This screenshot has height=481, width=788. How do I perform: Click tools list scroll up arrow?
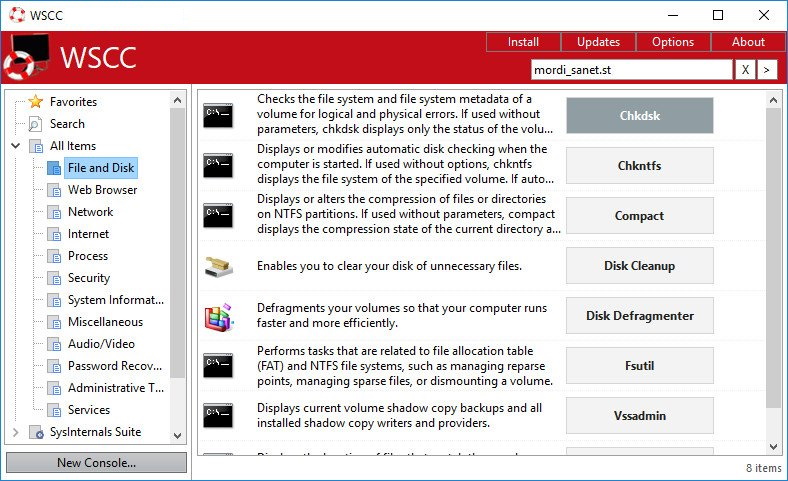click(773, 101)
